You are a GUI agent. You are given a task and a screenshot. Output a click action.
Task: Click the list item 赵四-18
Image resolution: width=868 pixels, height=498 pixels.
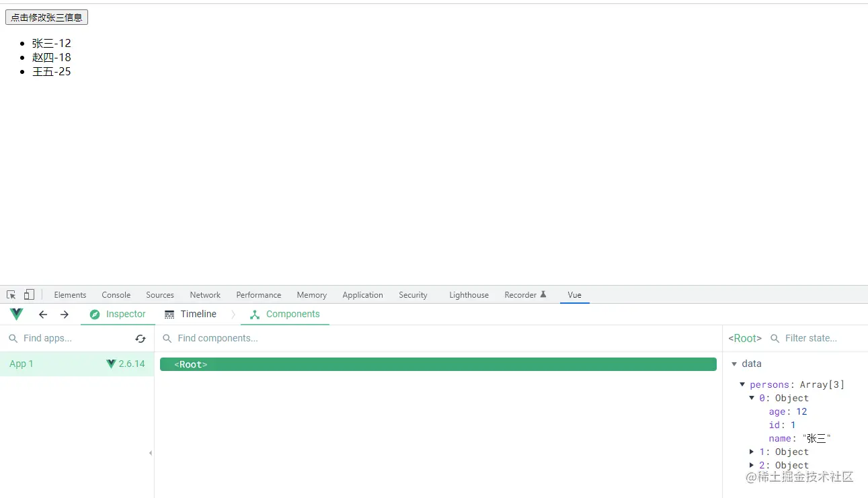[x=52, y=57]
